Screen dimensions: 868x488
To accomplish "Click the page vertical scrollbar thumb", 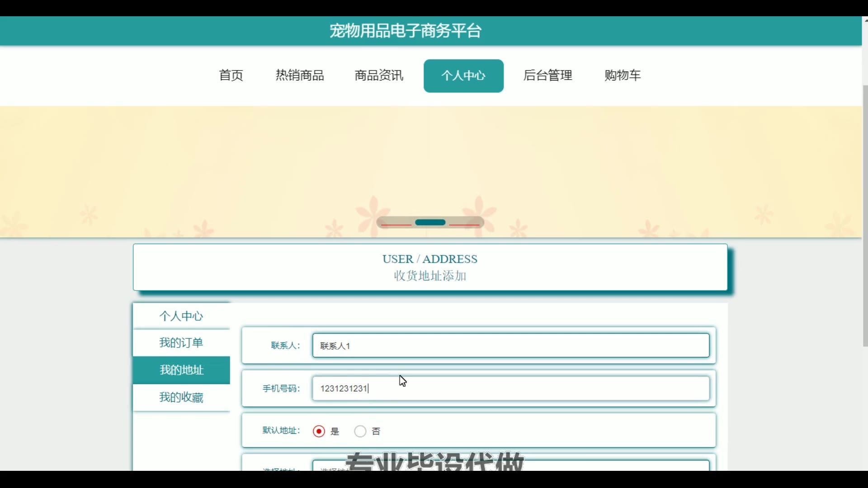I will click(x=865, y=216).
